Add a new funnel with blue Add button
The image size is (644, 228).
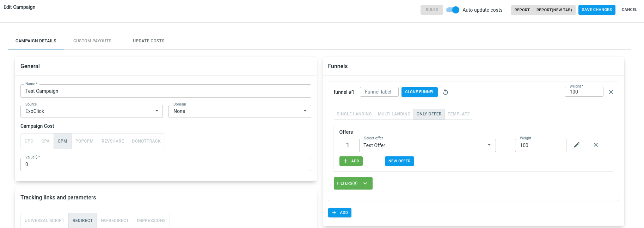339,213
